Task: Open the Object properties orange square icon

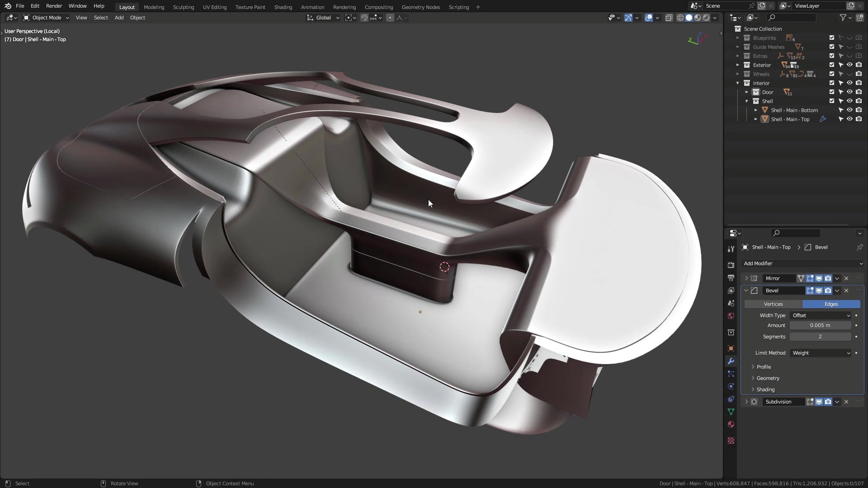Action: [731, 348]
